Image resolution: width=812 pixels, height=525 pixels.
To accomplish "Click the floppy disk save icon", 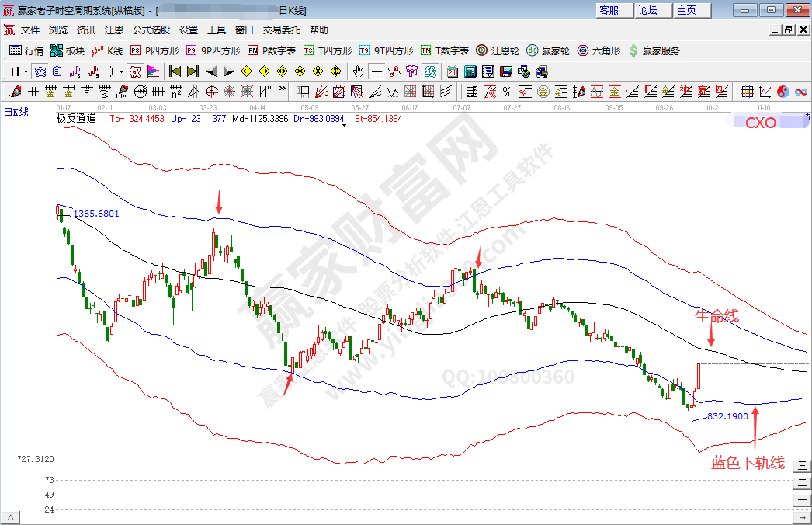I will click(x=506, y=71).
